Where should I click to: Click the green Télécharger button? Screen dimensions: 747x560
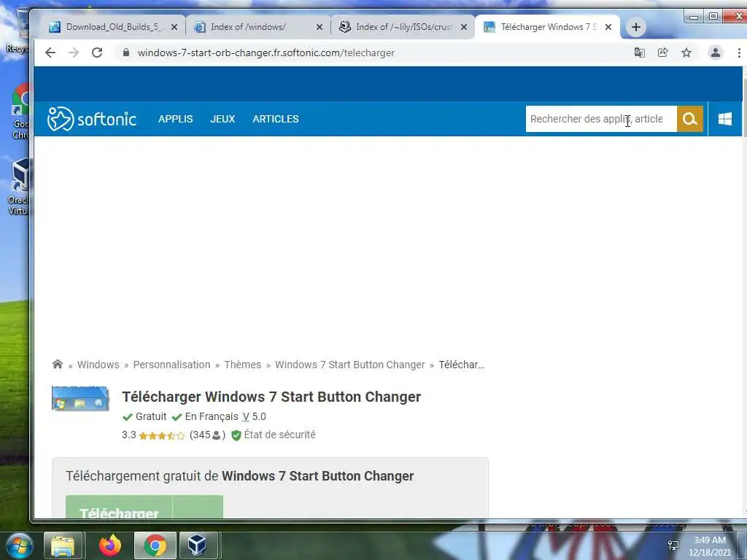144,507
